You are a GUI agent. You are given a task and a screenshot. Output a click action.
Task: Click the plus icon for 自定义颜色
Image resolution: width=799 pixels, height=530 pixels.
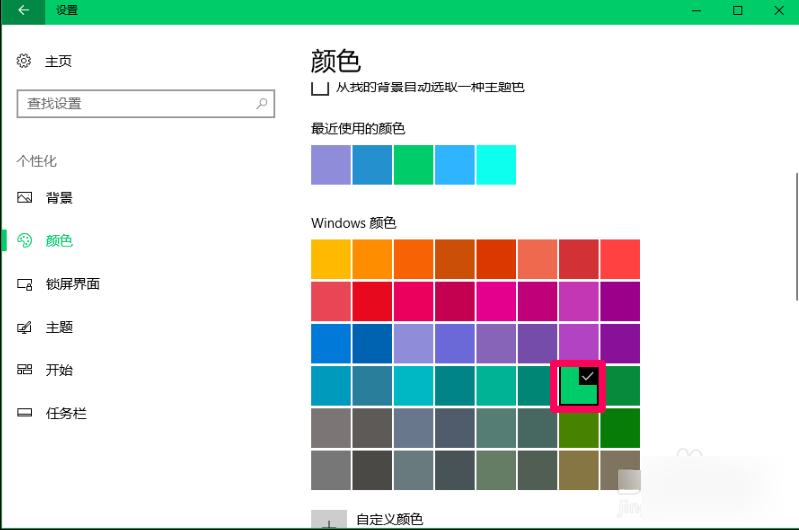tap(329, 520)
